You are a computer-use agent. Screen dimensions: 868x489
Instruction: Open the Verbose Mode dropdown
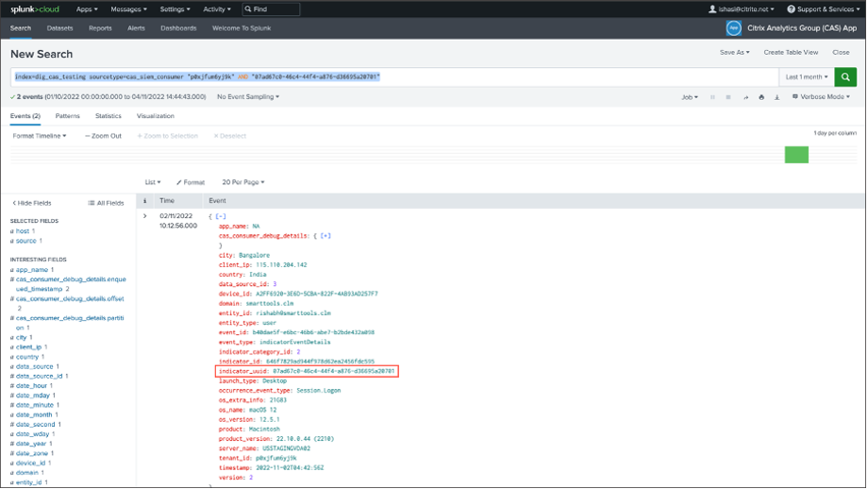pos(821,97)
